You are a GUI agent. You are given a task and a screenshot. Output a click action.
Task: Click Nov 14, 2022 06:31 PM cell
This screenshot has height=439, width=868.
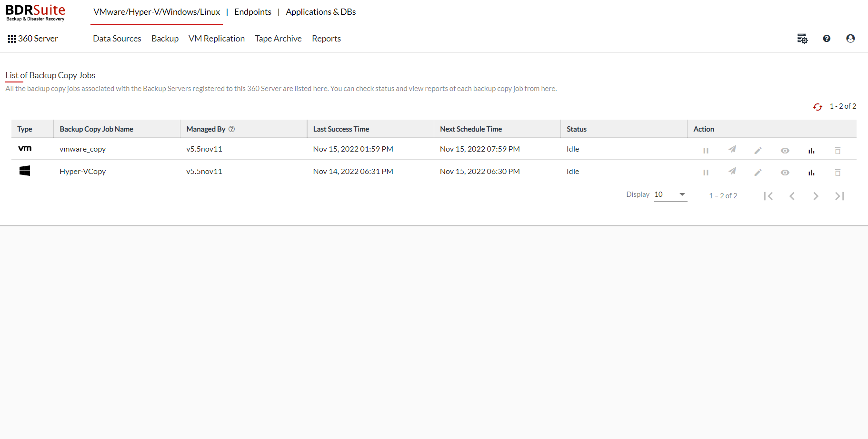coord(353,172)
